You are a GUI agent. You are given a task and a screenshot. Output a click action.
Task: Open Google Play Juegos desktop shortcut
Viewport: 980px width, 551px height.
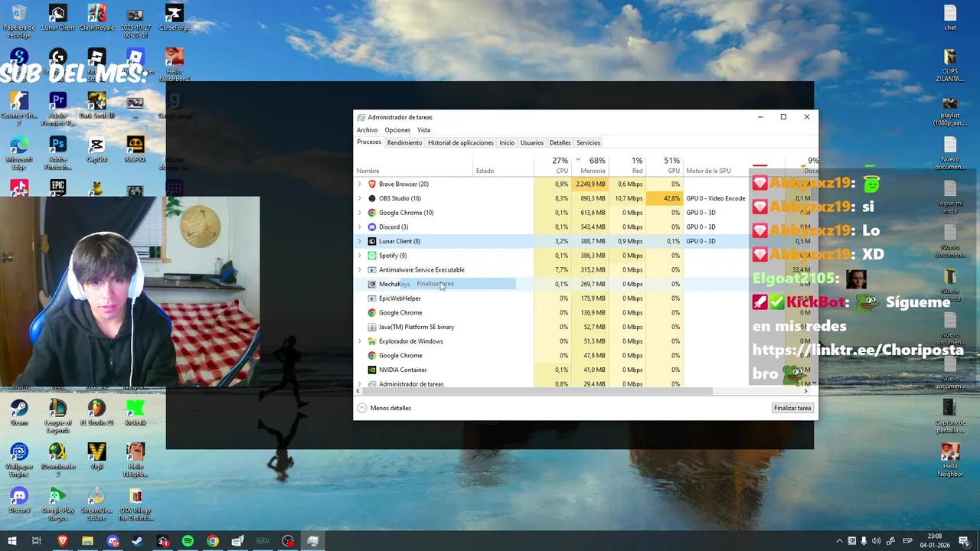coord(57,504)
